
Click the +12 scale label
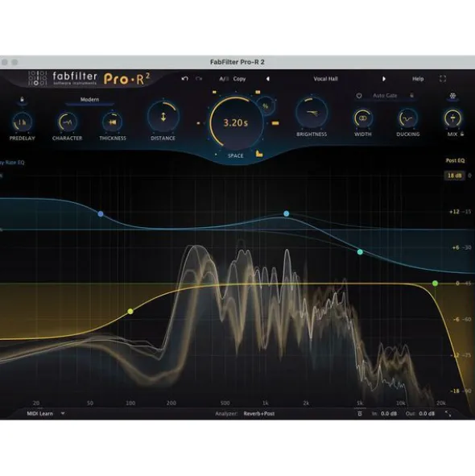click(x=454, y=212)
